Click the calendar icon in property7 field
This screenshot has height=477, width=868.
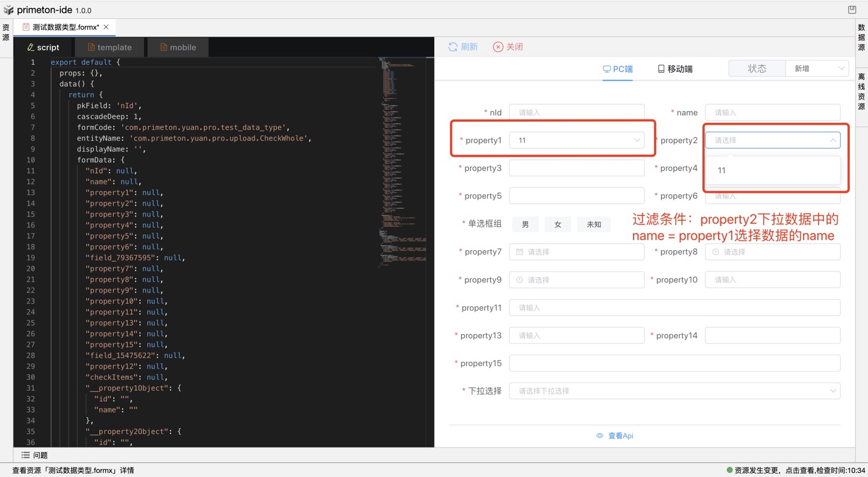[x=520, y=252]
